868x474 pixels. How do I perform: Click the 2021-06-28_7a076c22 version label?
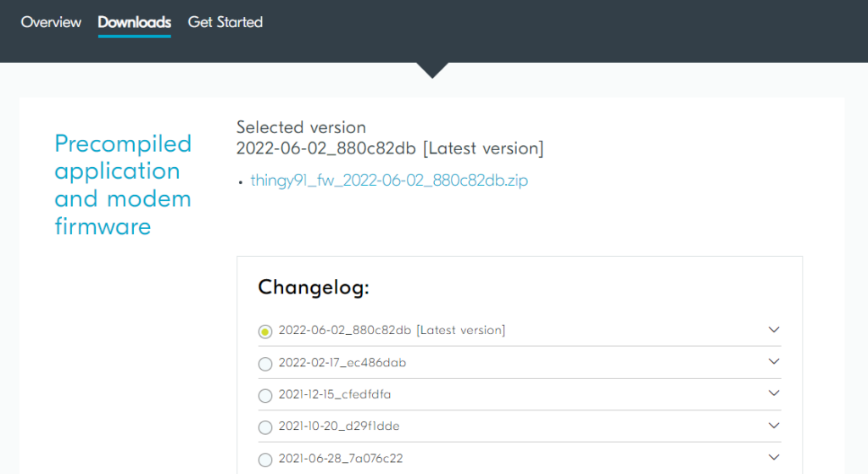coord(341,459)
